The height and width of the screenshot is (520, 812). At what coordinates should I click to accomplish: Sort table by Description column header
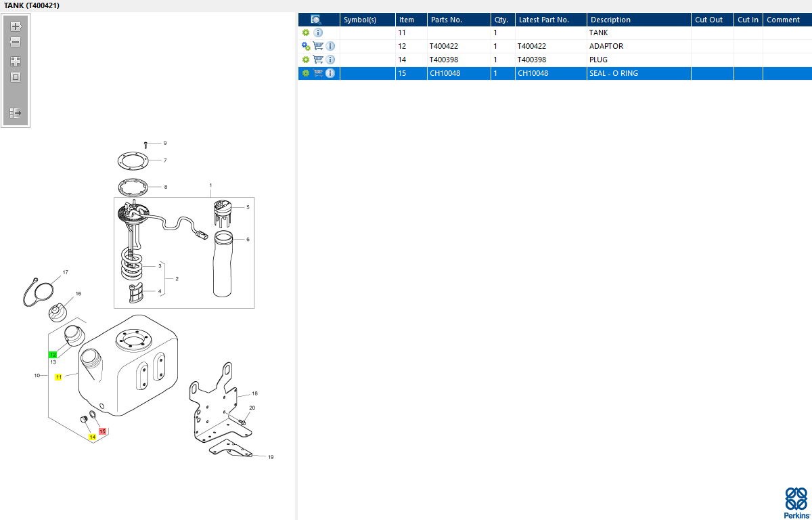click(x=639, y=20)
